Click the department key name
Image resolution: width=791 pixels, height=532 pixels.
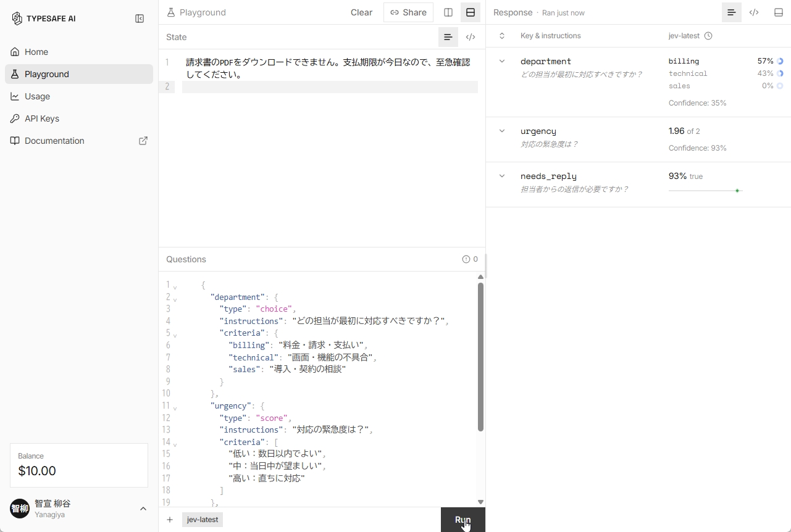tap(546, 61)
